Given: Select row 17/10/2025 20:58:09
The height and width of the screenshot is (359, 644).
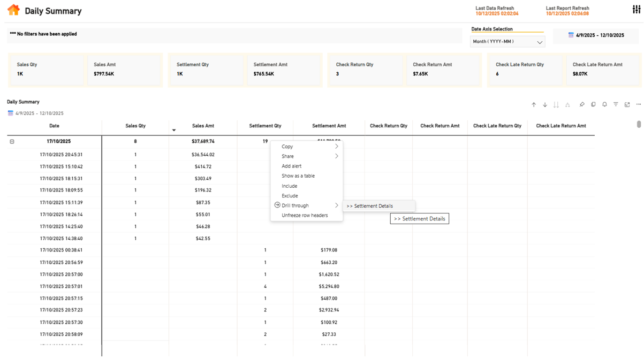Looking at the screenshot, I should (x=61, y=334).
